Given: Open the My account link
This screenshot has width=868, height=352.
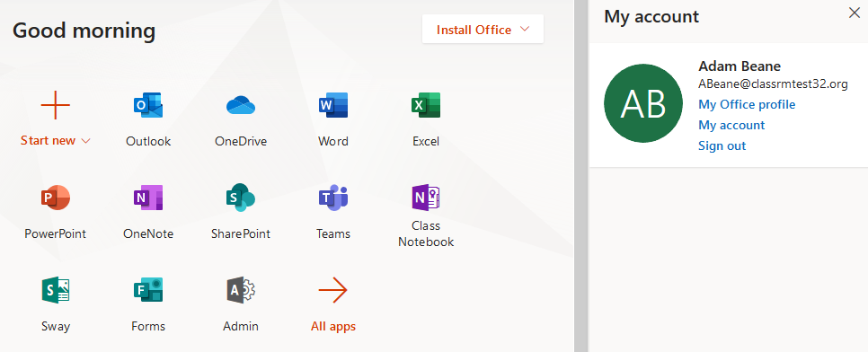Looking at the screenshot, I should (x=731, y=125).
